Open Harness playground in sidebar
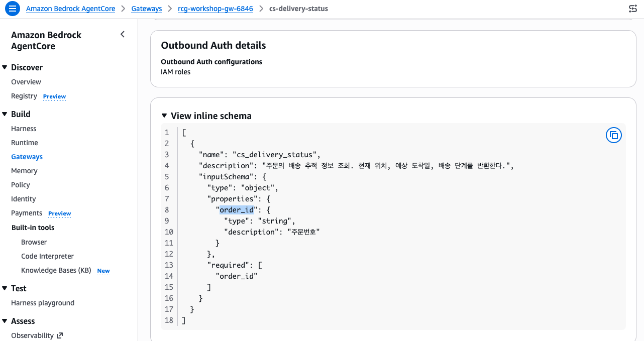This screenshot has width=644, height=341. [x=43, y=303]
